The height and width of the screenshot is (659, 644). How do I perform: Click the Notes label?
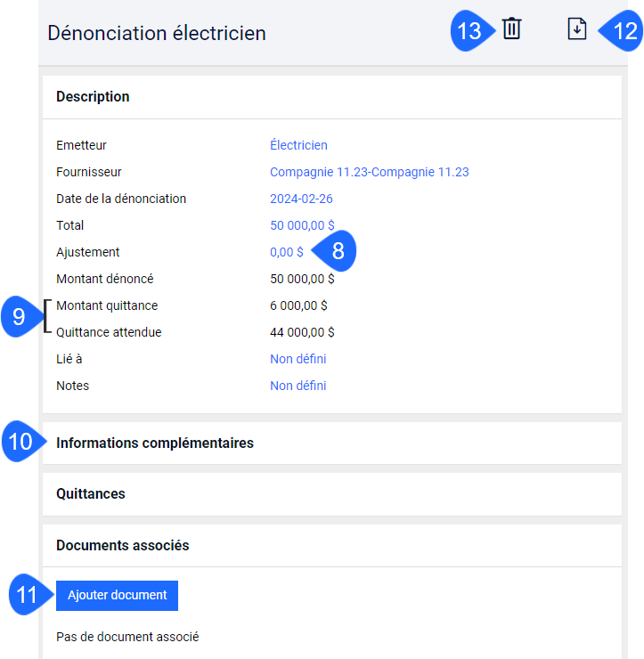coord(73,386)
